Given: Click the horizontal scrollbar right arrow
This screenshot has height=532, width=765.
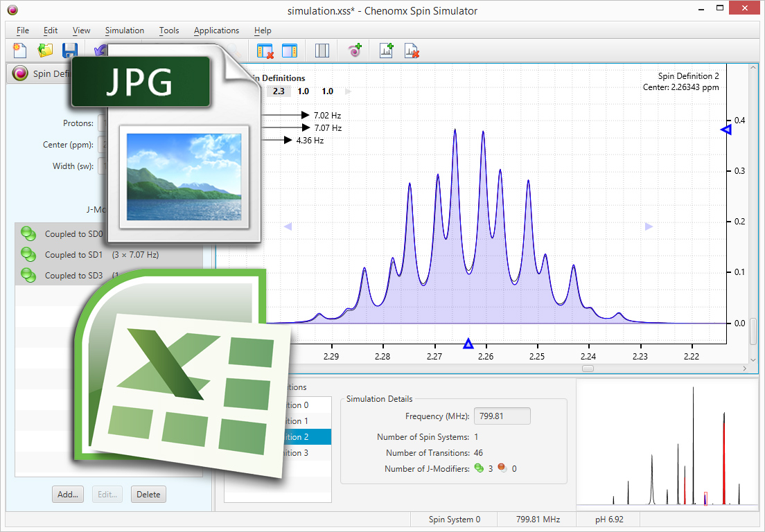Looking at the screenshot, I should point(744,369).
